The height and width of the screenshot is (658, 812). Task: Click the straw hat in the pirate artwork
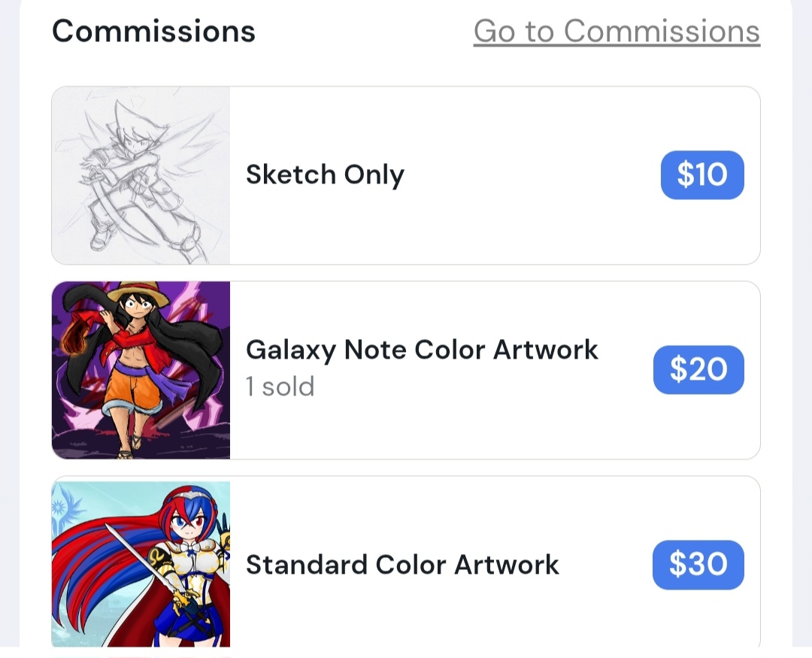pos(136,290)
